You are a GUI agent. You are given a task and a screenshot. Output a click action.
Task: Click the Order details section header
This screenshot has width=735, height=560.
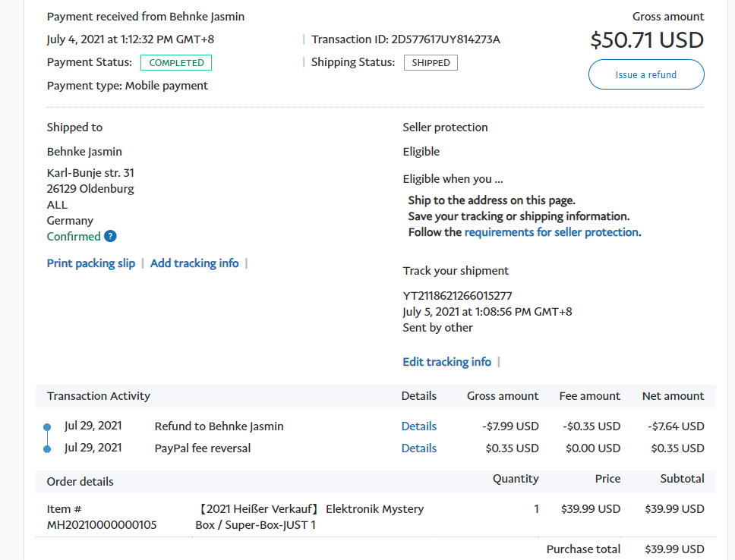click(80, 482)
